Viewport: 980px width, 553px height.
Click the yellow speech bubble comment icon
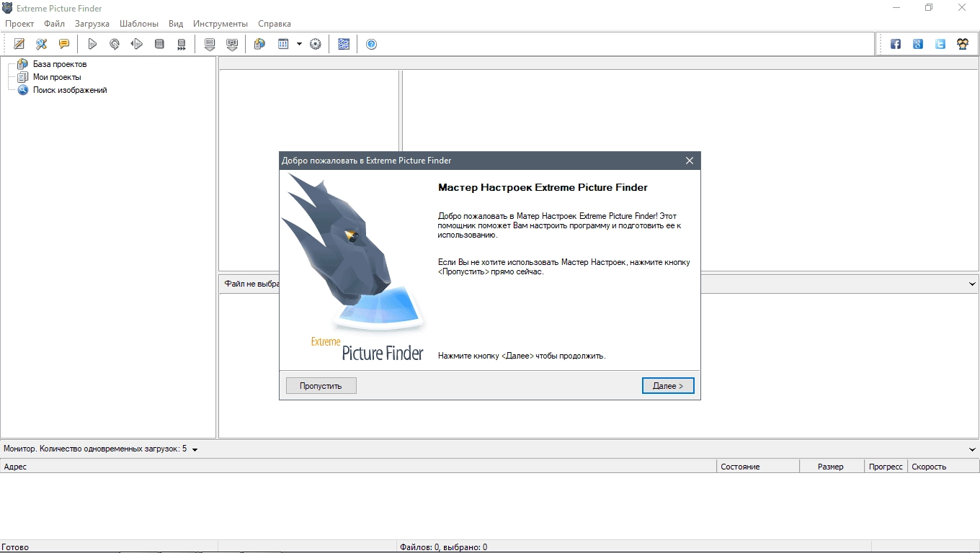[x=64, y=44]
